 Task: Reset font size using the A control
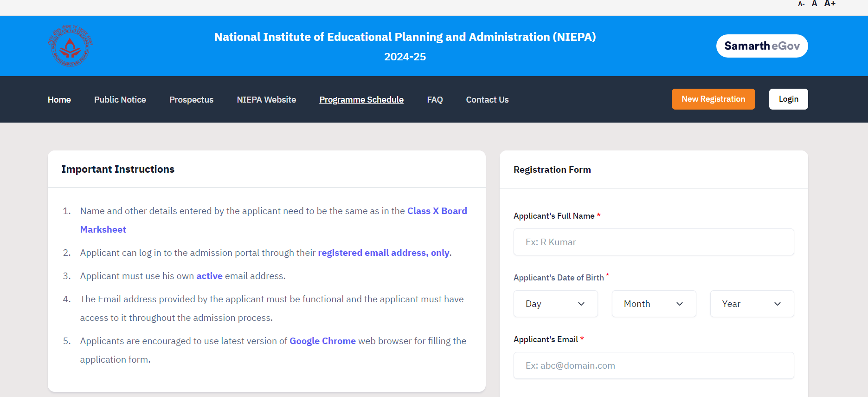pos(815,3)
